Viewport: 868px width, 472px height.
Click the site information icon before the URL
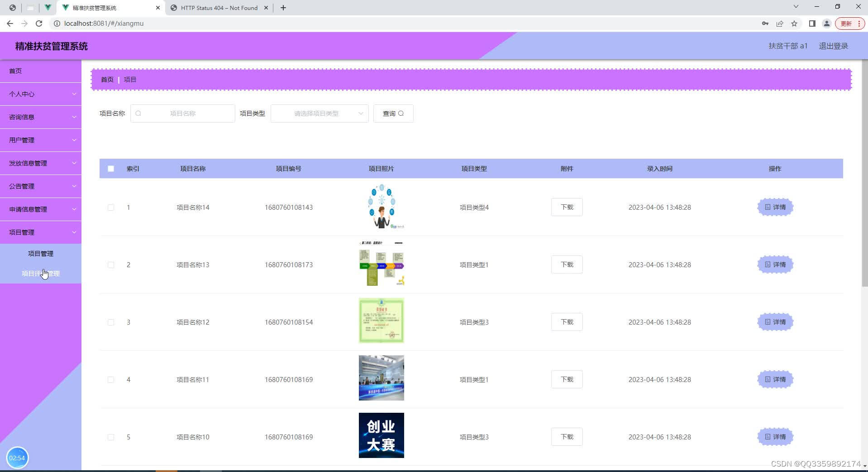pos(57,24)
